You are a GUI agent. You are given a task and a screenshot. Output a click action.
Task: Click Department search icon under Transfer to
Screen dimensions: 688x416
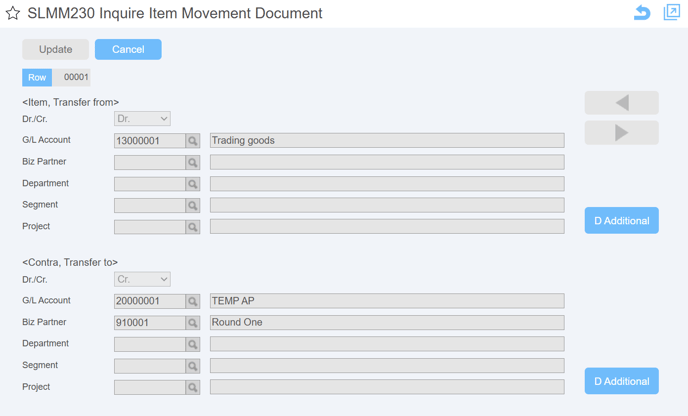[193, 344]
